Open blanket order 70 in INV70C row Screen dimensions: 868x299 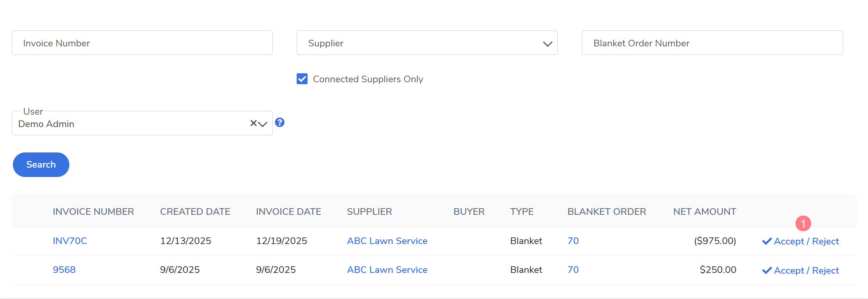573,241
